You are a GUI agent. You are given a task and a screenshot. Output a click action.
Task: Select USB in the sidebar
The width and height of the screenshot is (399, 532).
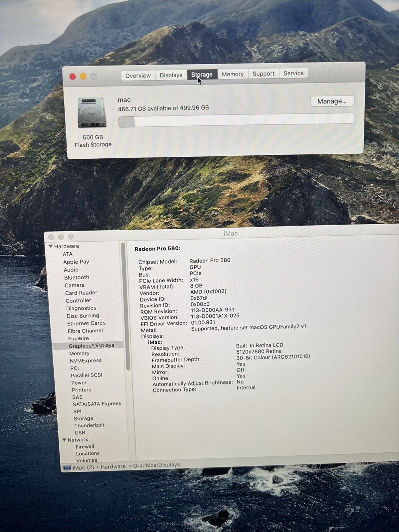point(80,433)
